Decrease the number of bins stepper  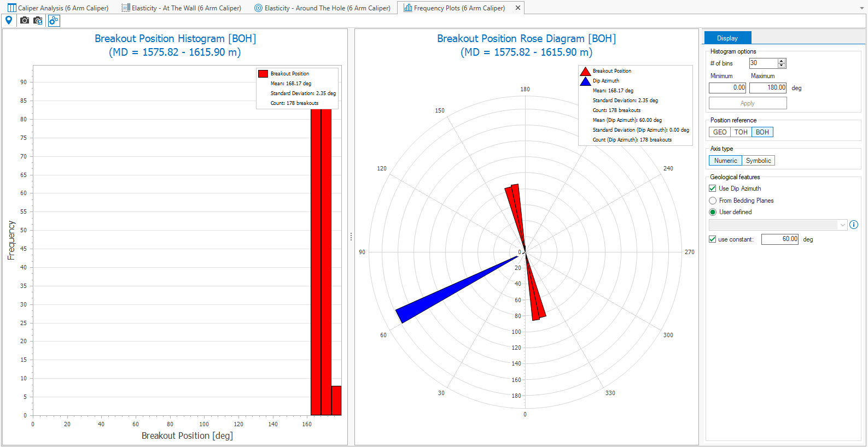[782, 66]
